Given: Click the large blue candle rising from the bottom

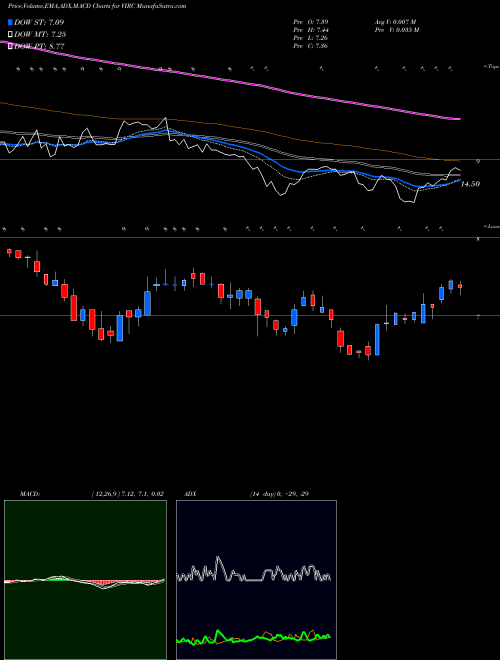Looking at the screenshot, I should (377, 340).
